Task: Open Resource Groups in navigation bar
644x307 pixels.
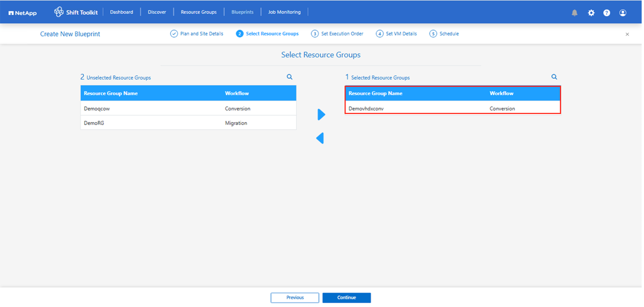Action: click(x=199, y=12)
